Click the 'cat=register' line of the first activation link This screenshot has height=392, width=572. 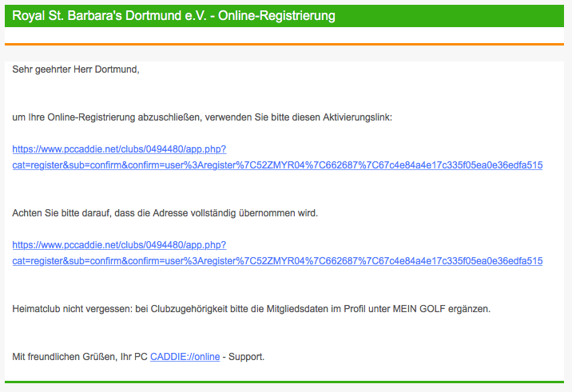[x=277, y=165]
